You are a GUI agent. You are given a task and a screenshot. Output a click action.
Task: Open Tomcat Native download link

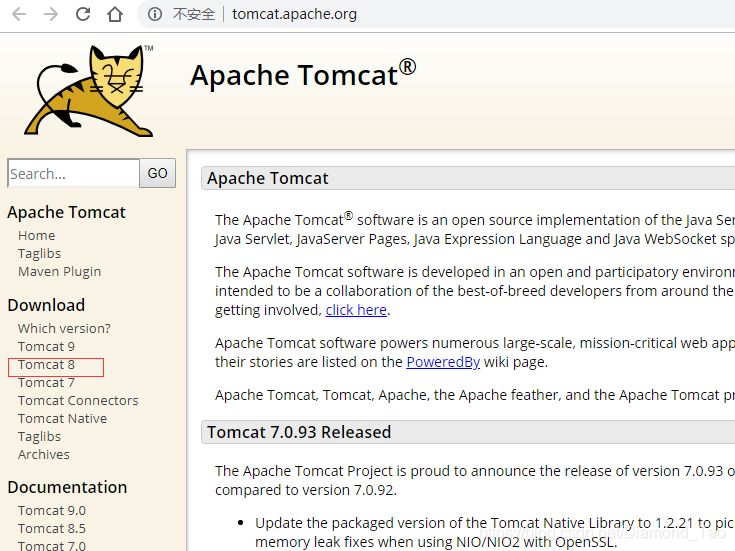pyautogui.click(x=62, y=418)
